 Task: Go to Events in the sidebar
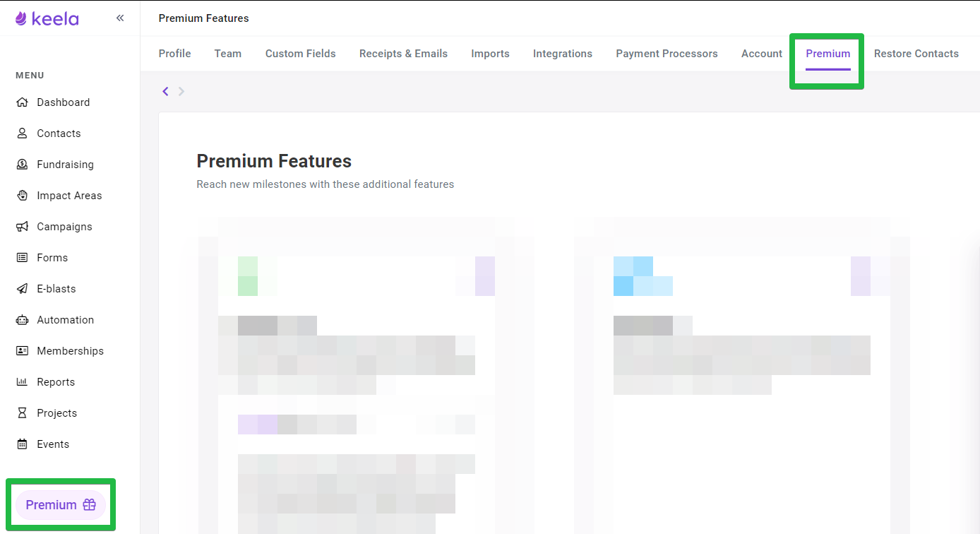coord(53,444)
